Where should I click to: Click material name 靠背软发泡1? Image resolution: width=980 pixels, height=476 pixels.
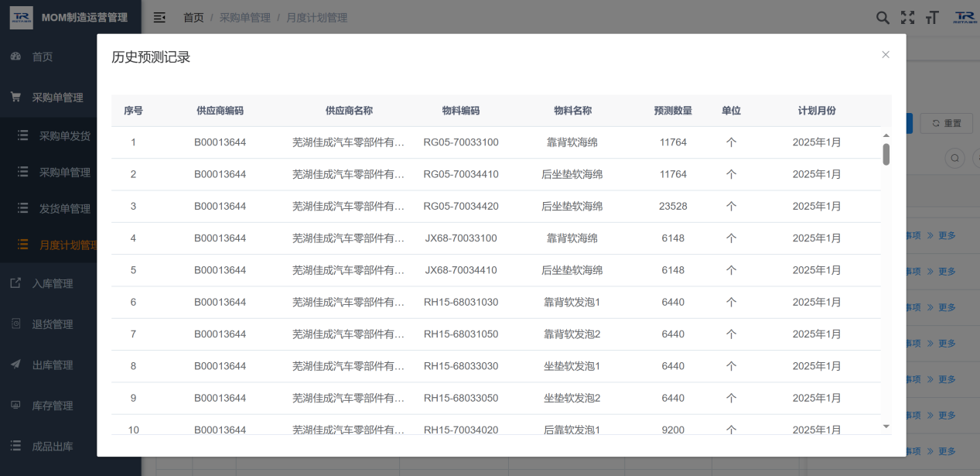tap(572, 302)
